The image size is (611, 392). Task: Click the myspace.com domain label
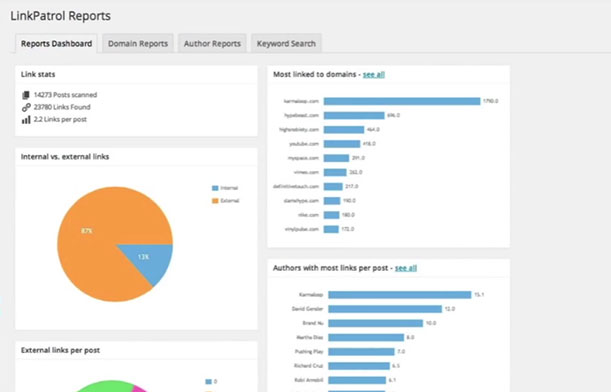pyautogui.click(x=303, y=158)
